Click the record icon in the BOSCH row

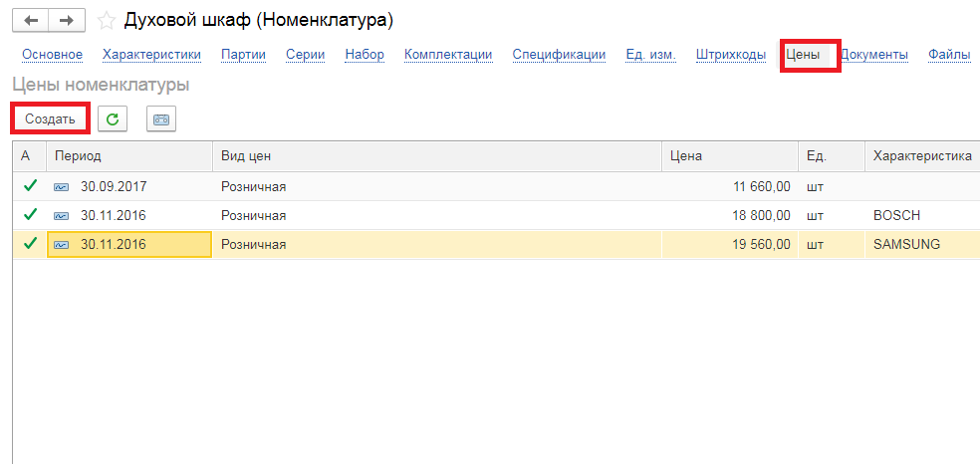pyautogui.click(x=62, y=216)
